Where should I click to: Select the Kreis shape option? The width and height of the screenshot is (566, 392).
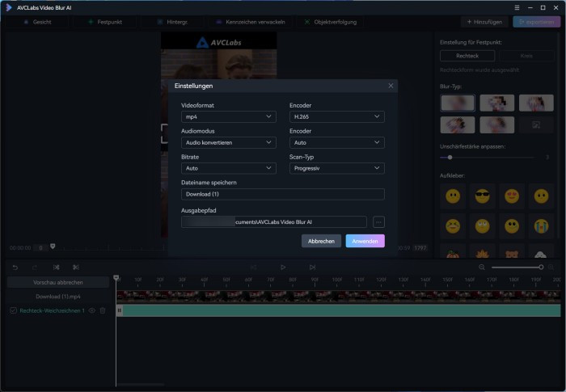(x=526, y=56)
